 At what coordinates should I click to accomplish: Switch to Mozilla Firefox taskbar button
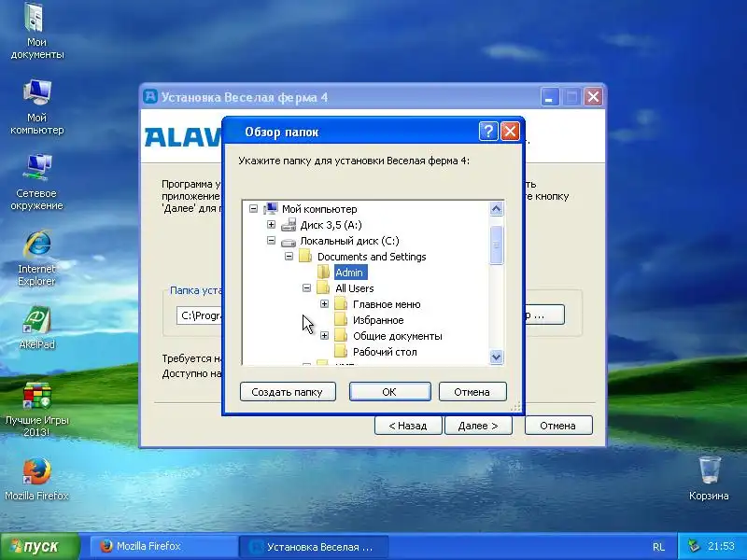point(164,546)
